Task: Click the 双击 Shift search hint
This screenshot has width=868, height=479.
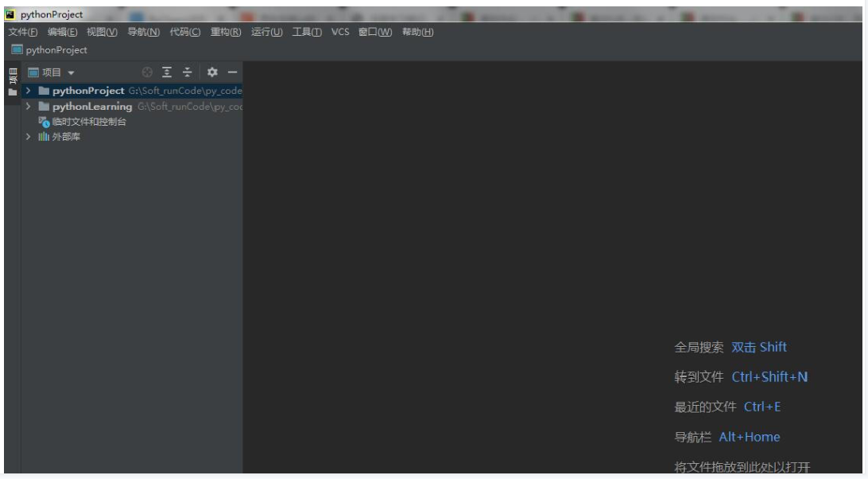Action: [759, 347]
